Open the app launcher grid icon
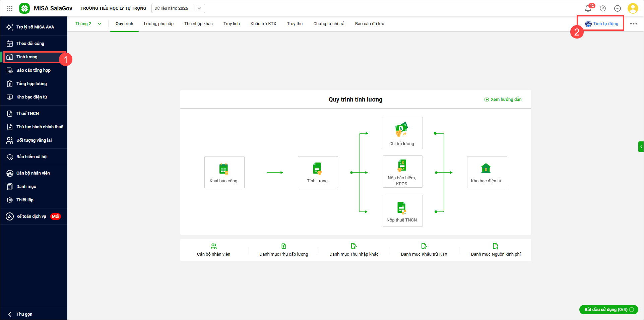 10,8
